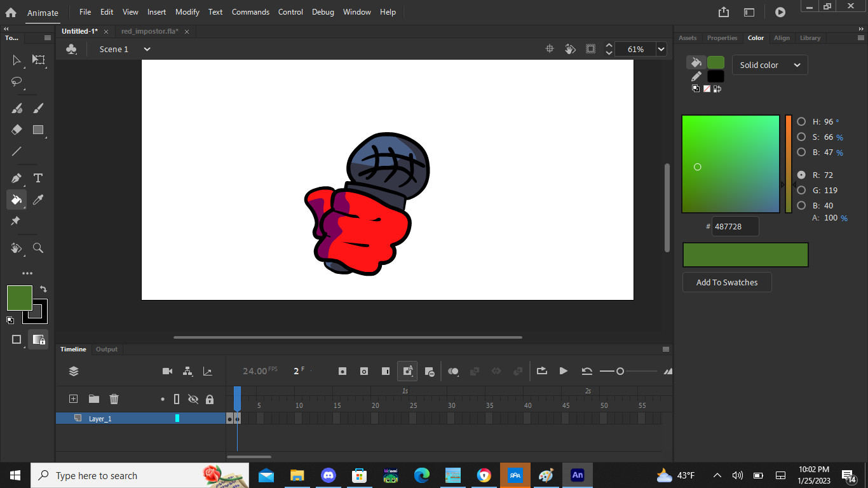Toggle Object Drawing mode in toolbar
This screenshot has width=868, height=488.
17,339
